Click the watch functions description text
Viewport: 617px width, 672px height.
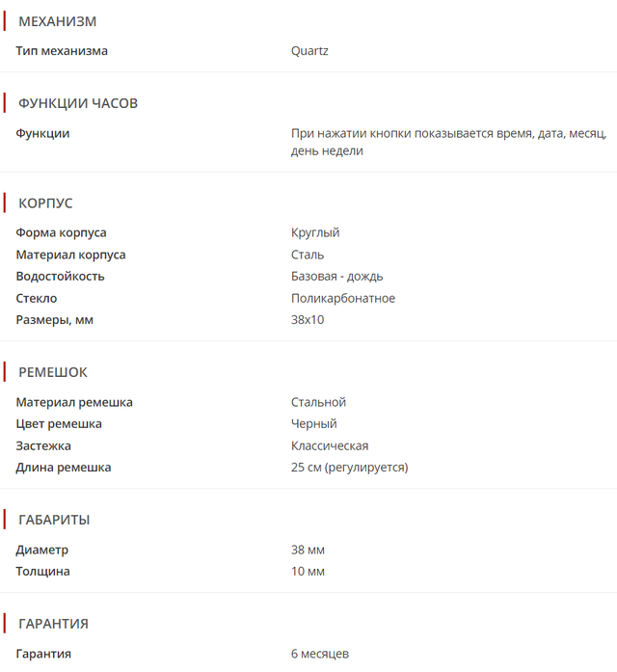click(448, 142)
